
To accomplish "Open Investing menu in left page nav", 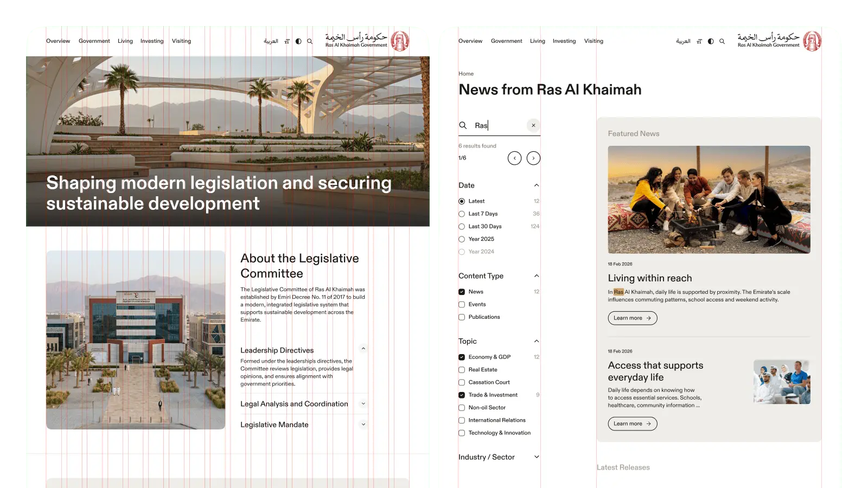I will [x=152, y=41].
